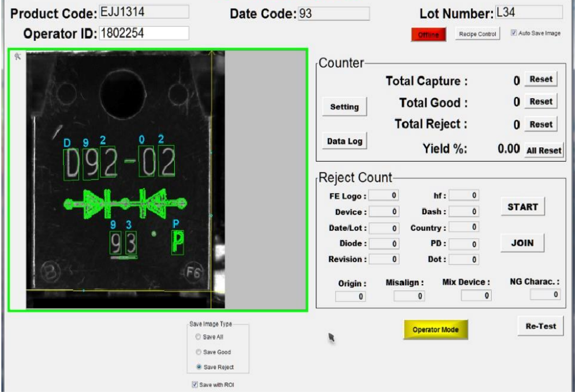
Task: Reset the Total Capture counter
Action: pyautogui.click(x=541, y=79)
